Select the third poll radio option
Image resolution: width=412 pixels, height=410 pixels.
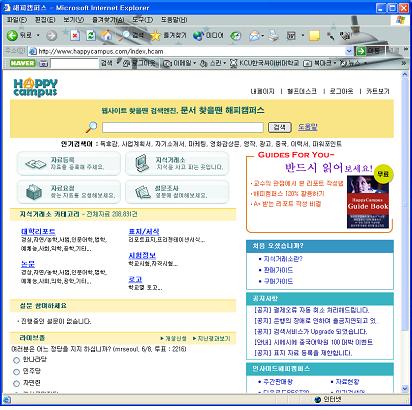[x=16, y=384]
